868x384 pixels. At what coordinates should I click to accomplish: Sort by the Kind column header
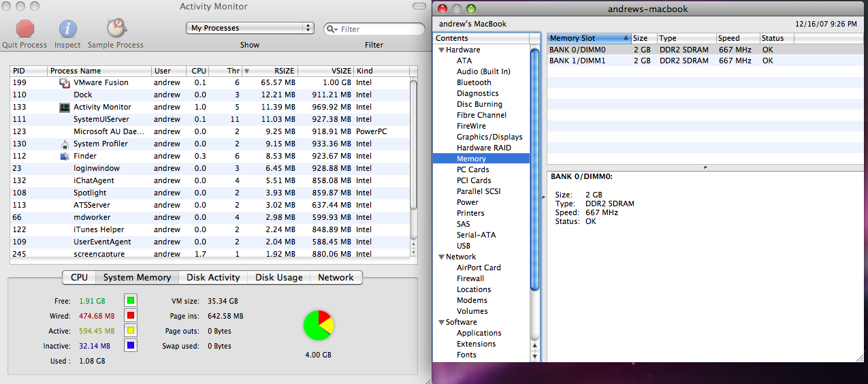381,71
